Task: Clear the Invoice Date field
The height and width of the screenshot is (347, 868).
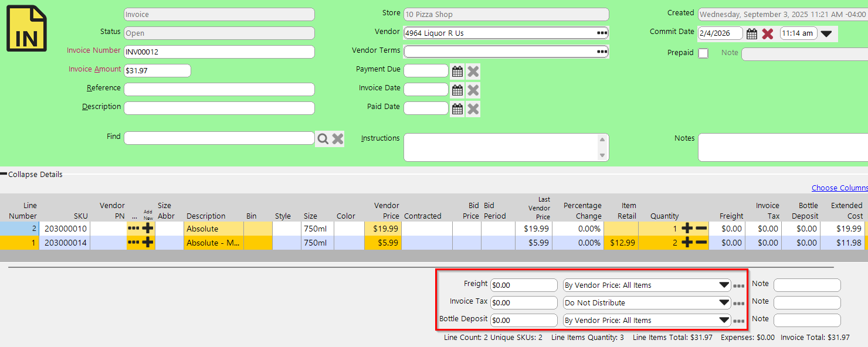Action: [473, 90]
